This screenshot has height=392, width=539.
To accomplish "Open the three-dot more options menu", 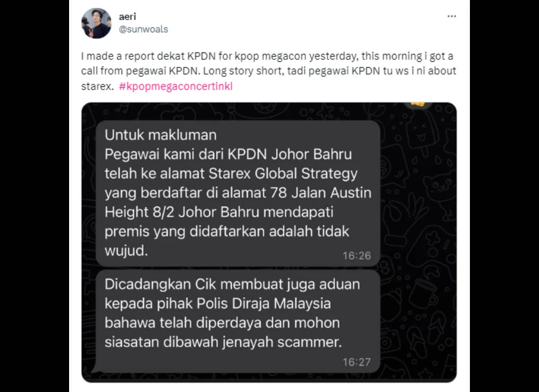I will coord(451,16).
